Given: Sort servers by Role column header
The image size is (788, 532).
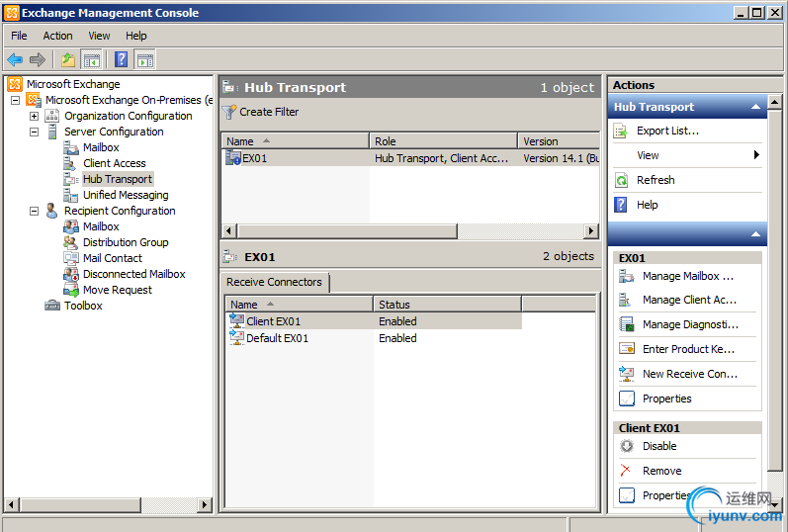Looking at the screenshot, I should (x=443, y=141).
